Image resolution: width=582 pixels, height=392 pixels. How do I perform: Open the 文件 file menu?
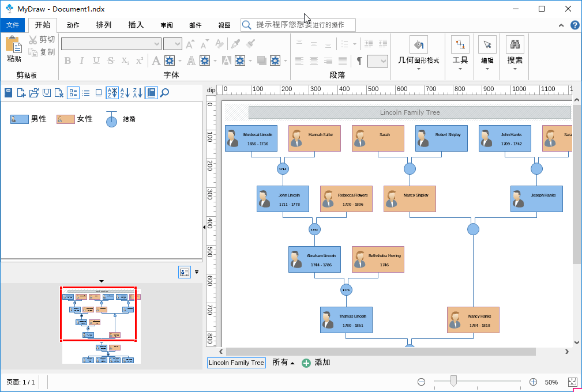13,25
